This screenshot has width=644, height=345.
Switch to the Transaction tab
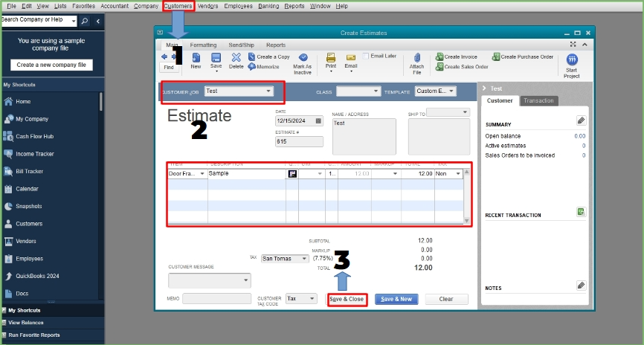point(538,100)
